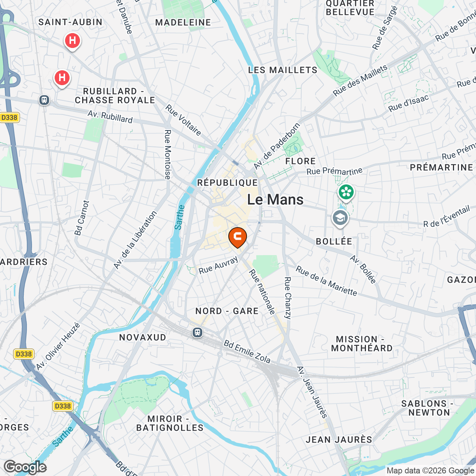Click the Nord - Gare train station icon
476x476 pixels.
point(197,332)
